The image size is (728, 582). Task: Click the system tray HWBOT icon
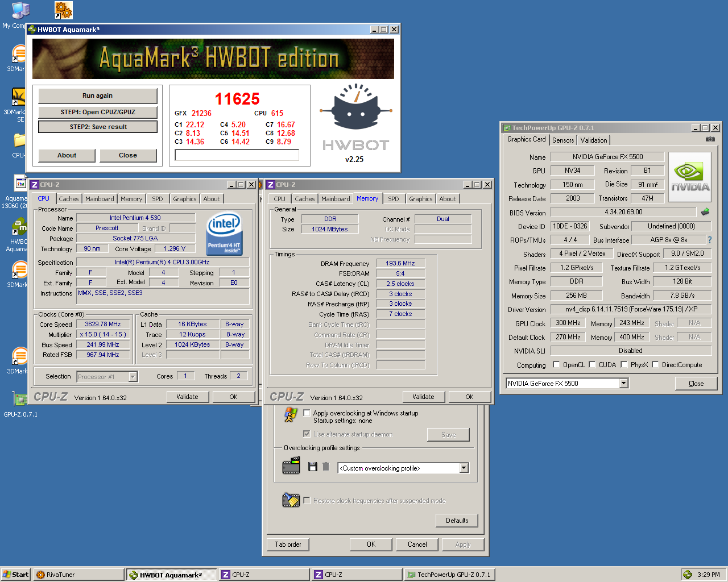click(x=687, y=575)
